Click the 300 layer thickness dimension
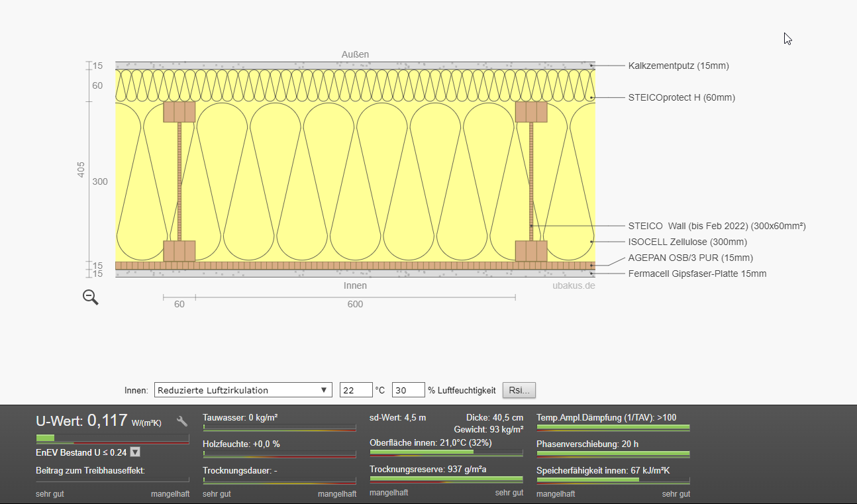Viewport: 857px width, 504px height. coord(100,181)
